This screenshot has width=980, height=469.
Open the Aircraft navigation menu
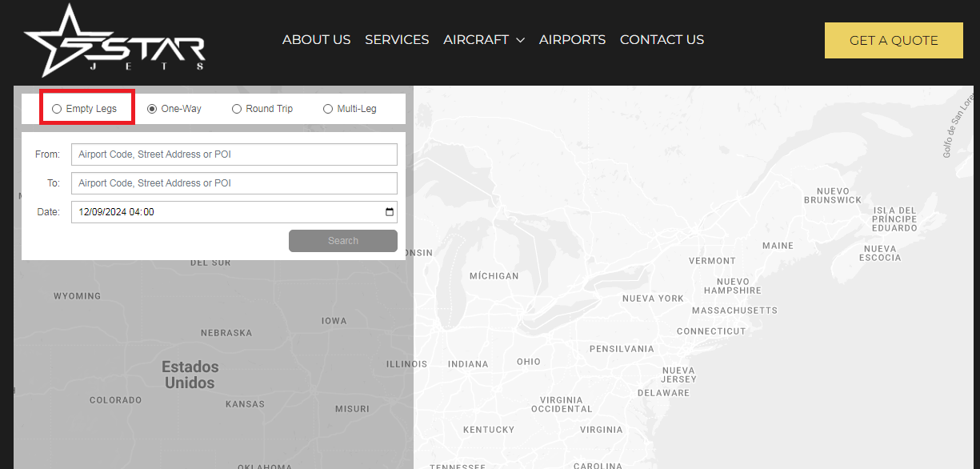click(x=477, y=39)
